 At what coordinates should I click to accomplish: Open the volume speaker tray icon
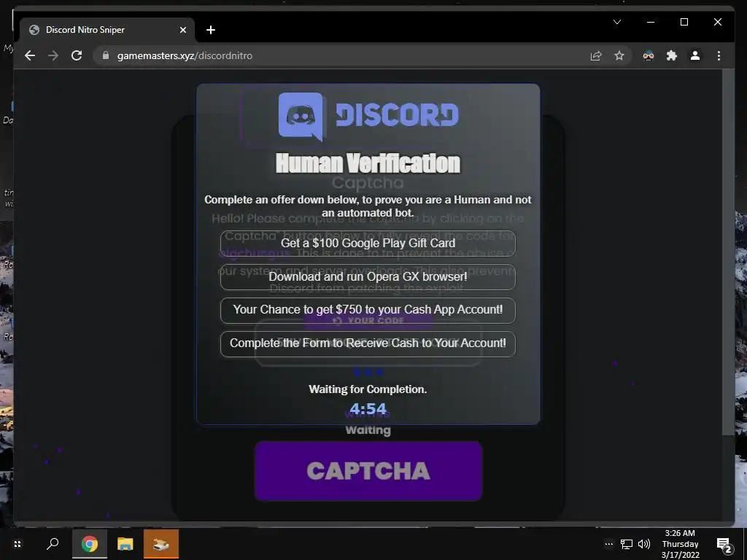click(644, 544)
